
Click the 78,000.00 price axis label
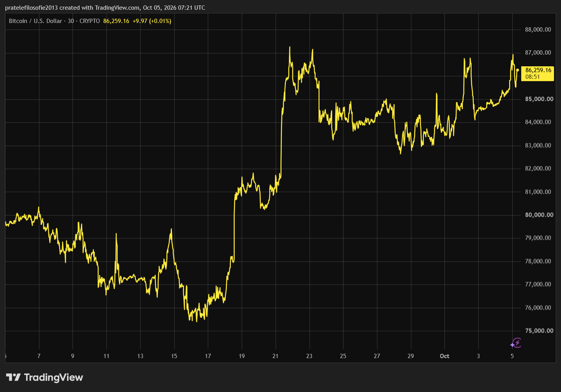[x=538, y=261]
